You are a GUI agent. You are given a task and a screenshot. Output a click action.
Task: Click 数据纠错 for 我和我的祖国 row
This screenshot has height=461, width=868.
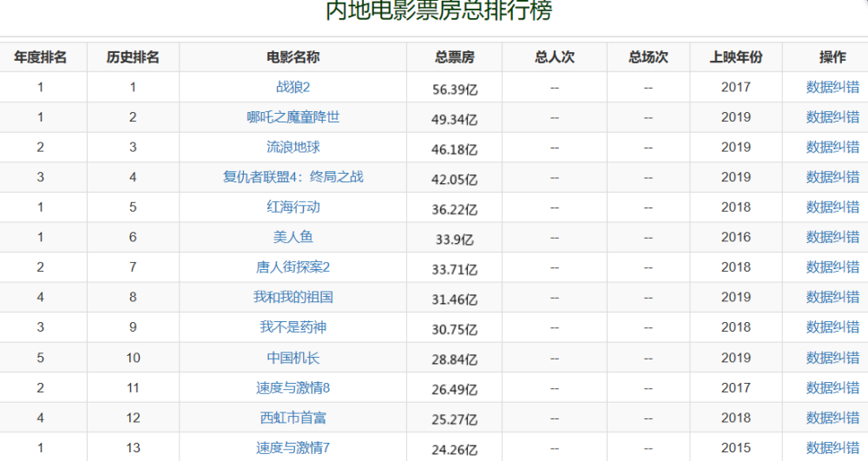pos(832,297)
